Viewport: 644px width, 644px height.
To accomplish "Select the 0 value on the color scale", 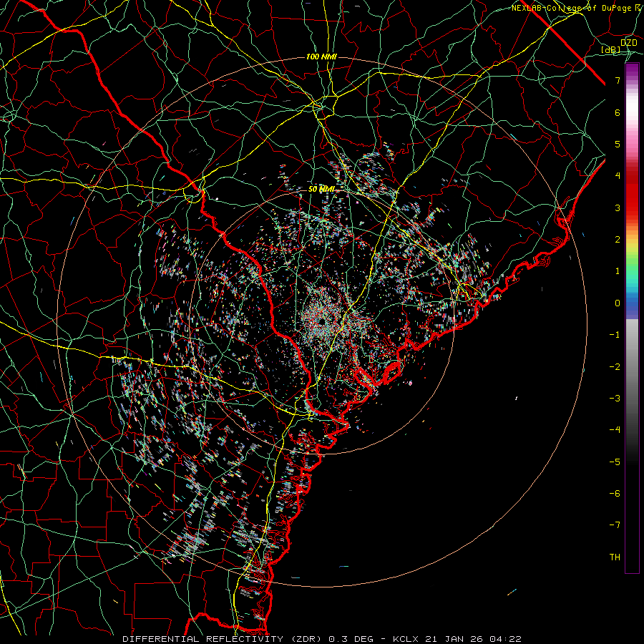I will point(618,303).
